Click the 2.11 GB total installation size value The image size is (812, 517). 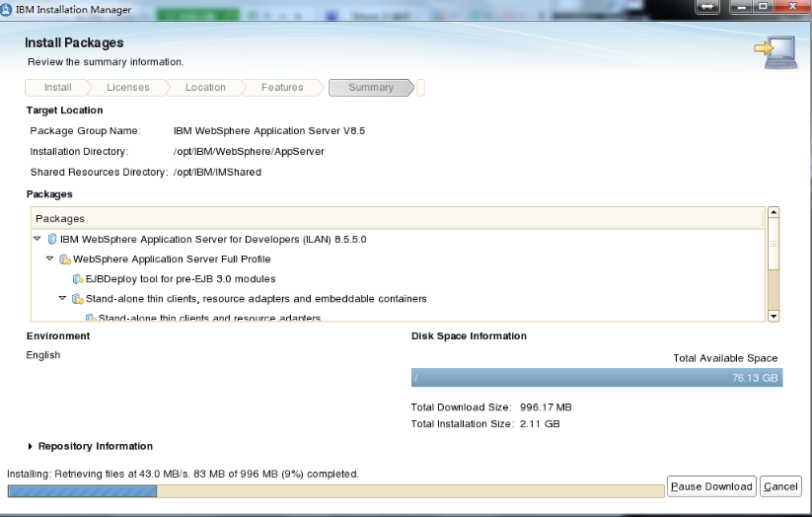540,423
